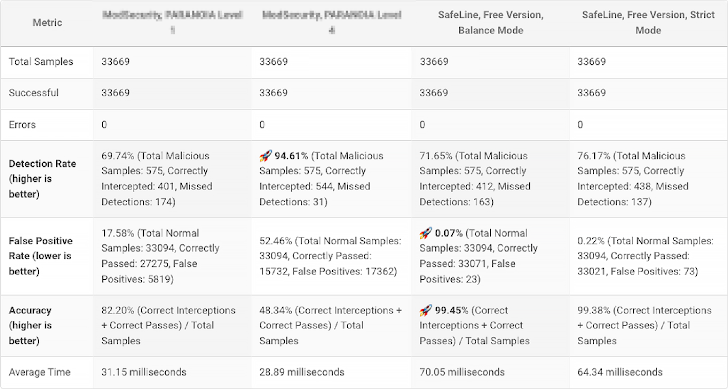
Task: Click the rocket icon next to 0.07%
Action: pyautogui.click(x=425, y=233)
